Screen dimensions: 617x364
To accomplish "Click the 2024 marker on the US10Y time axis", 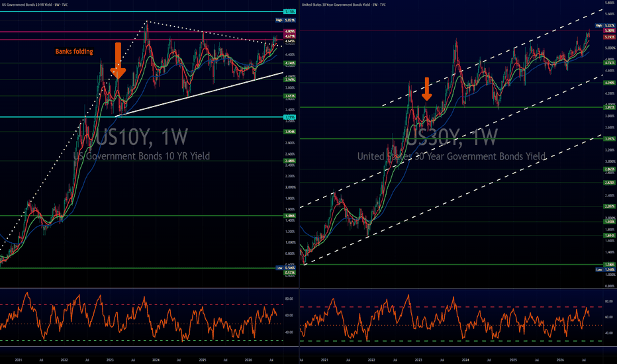I will [x=156, y=360].
